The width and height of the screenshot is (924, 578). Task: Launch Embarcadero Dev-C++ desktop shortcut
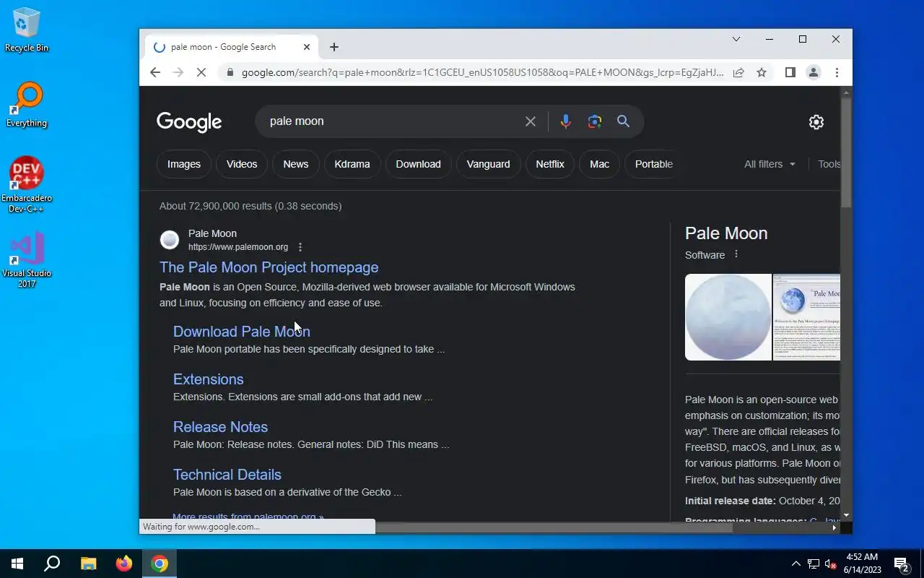(27, 184)
